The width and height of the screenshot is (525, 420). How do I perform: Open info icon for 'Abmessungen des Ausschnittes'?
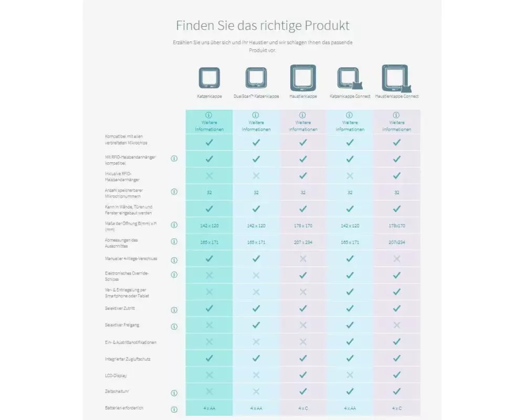174,241
